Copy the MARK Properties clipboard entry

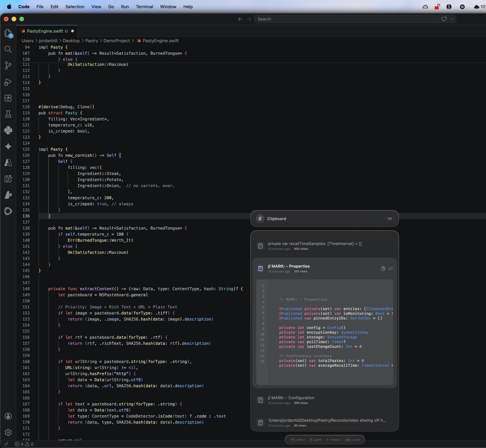383,269
